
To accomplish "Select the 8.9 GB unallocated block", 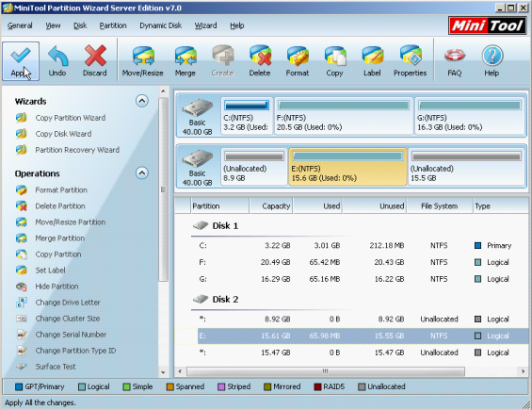I will tap(254, 167).
